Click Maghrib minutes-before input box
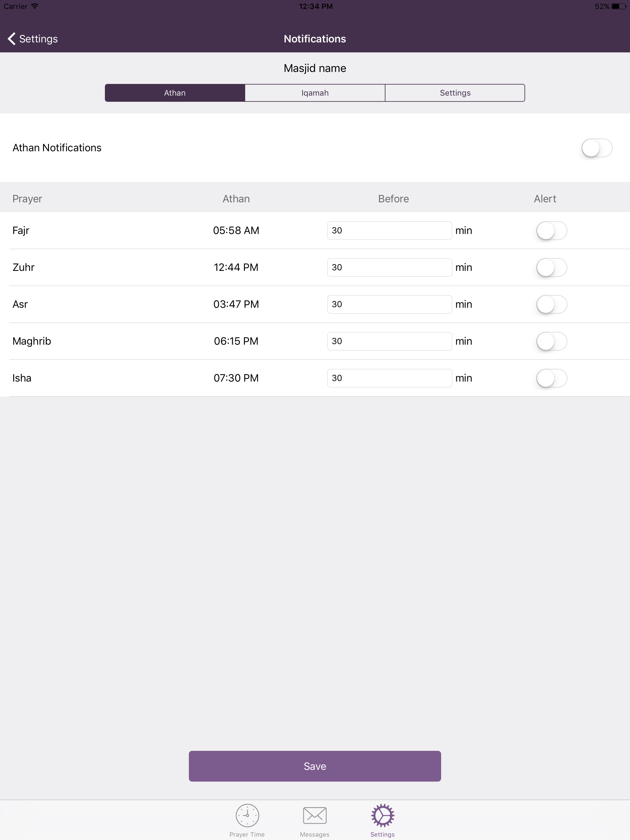630x840 pixels. tap(389, 341)
